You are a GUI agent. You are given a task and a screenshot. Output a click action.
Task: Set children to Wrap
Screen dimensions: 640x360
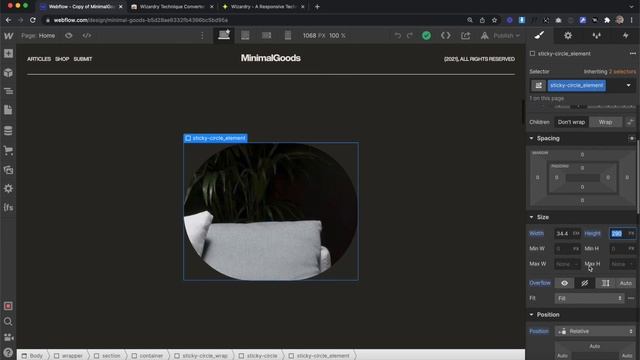click(605, 122)
